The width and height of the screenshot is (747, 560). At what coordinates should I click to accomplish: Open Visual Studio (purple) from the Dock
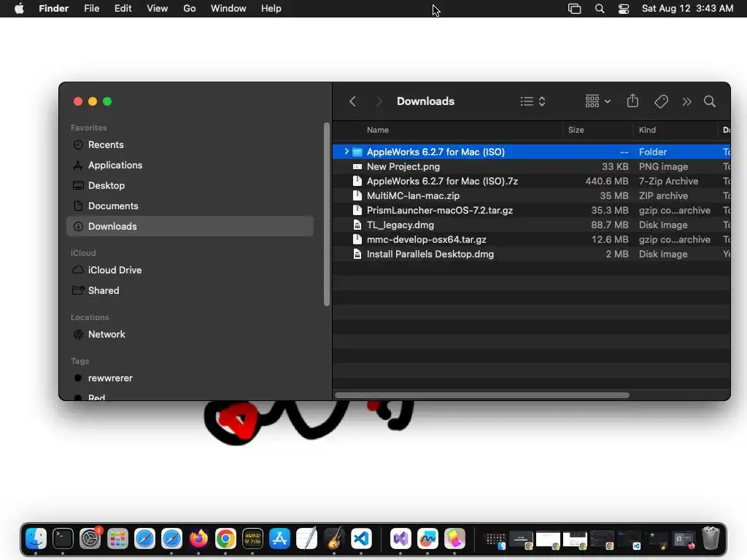[x=400, y=539]
